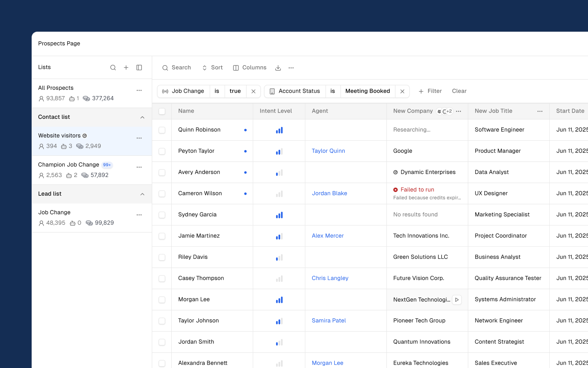The image size is (588, 368).
Task: Check the Quinn Robinson row checkbox
Action: (162, 130)
